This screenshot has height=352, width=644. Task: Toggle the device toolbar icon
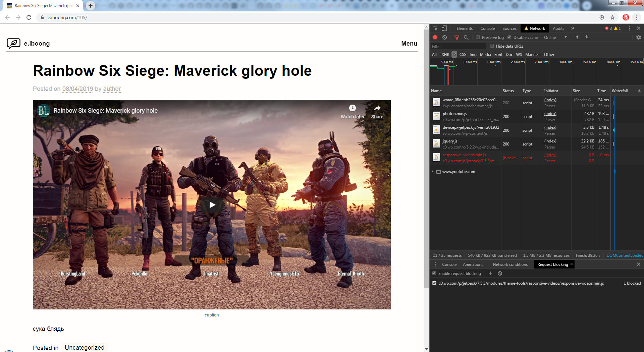444,28
